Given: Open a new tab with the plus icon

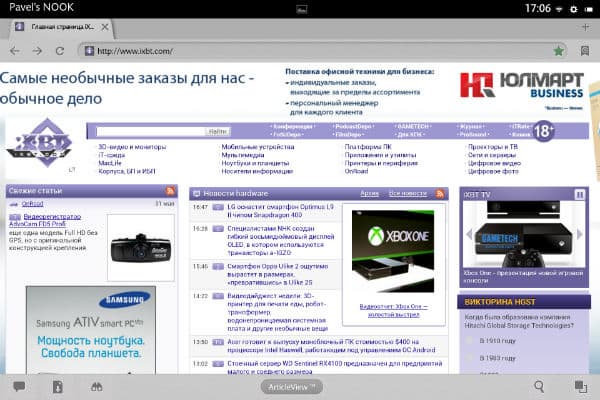Looking at the screenshot, I should [585, 27].
